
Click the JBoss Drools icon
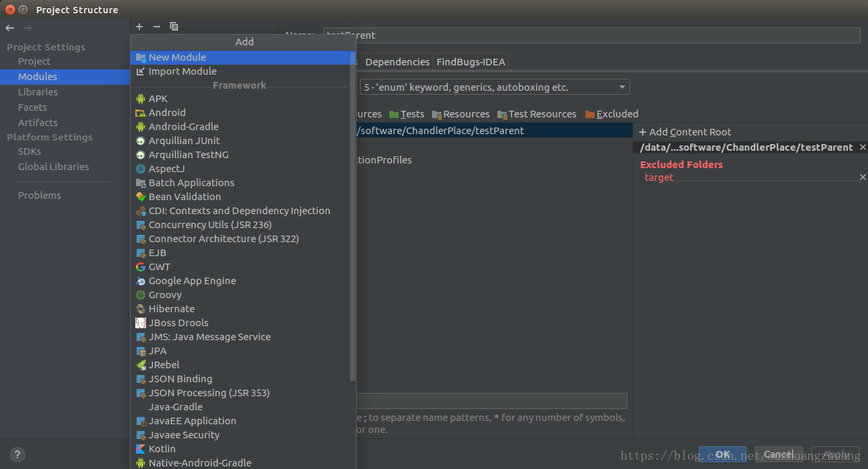tap(141, 323)
